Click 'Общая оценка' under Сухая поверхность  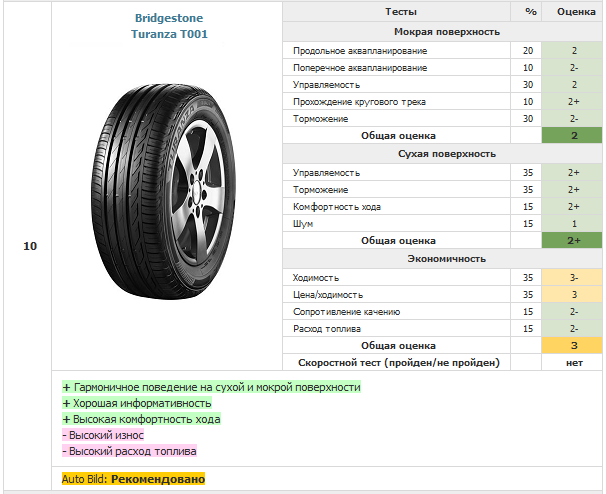[x=398, y=240]
